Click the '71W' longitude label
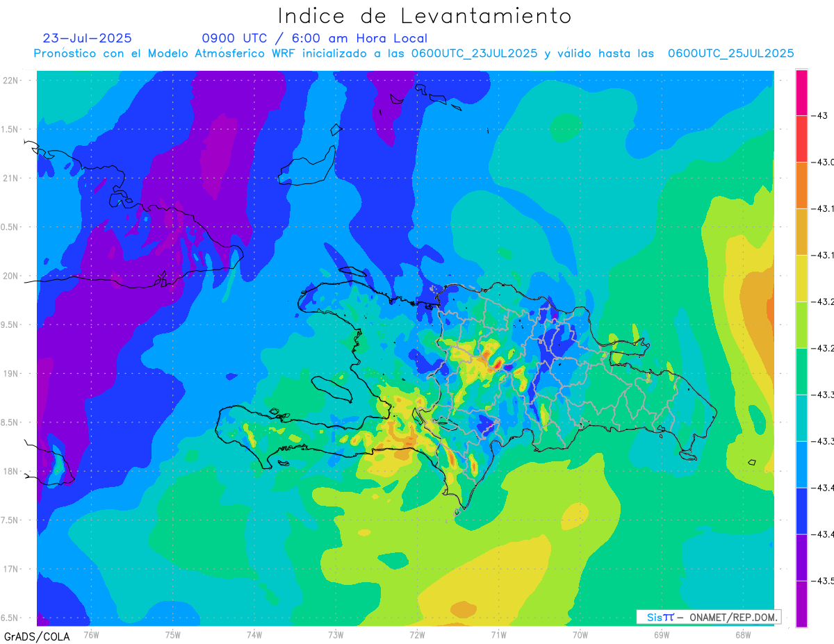The image size is (834, 644). (498, 634)
